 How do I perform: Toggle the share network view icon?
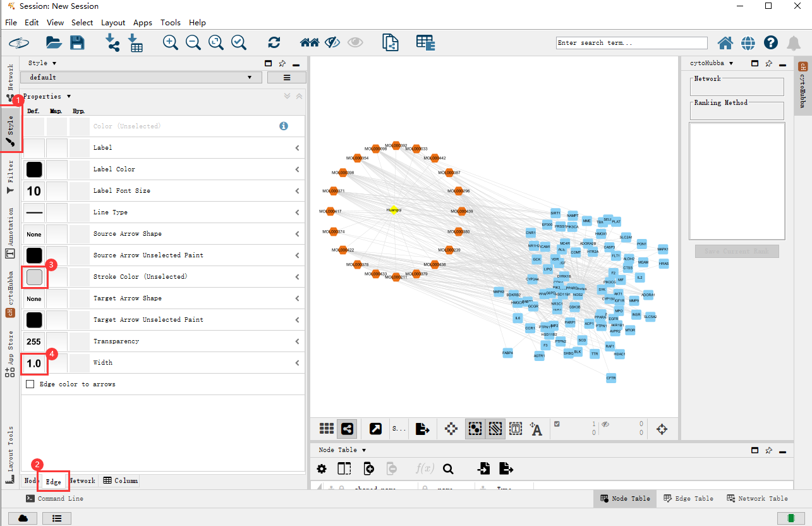(346, 429)
